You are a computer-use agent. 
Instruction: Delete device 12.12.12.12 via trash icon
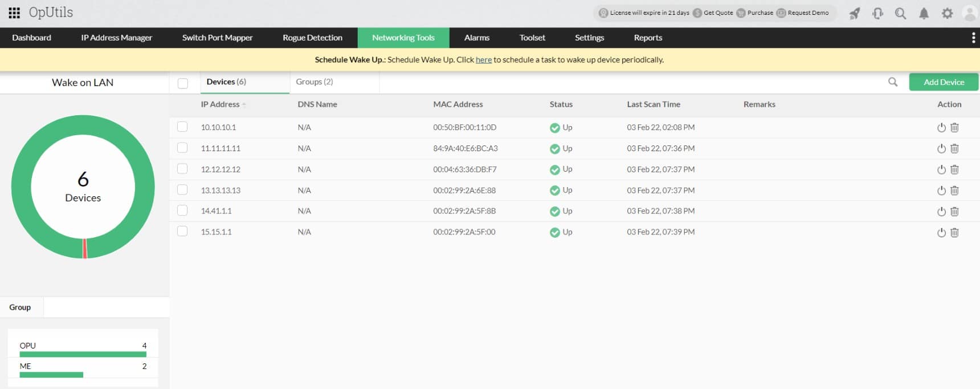pyautogui.click(x=955, y=170)
